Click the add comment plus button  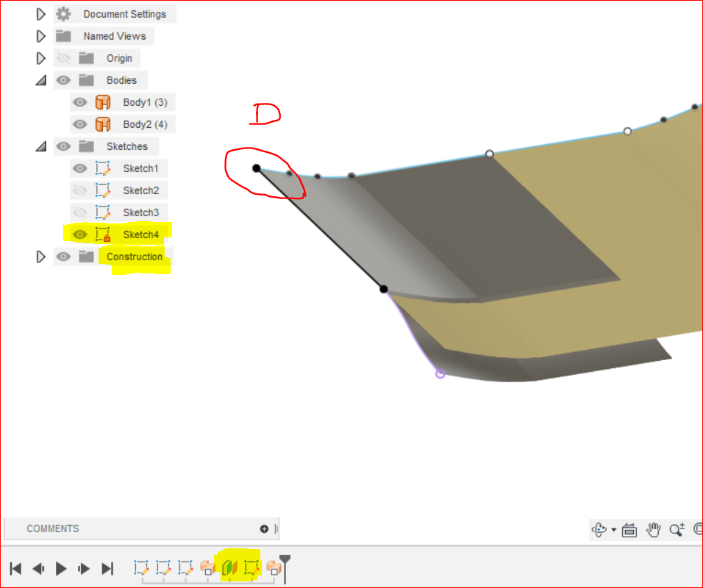pos(264,528)
